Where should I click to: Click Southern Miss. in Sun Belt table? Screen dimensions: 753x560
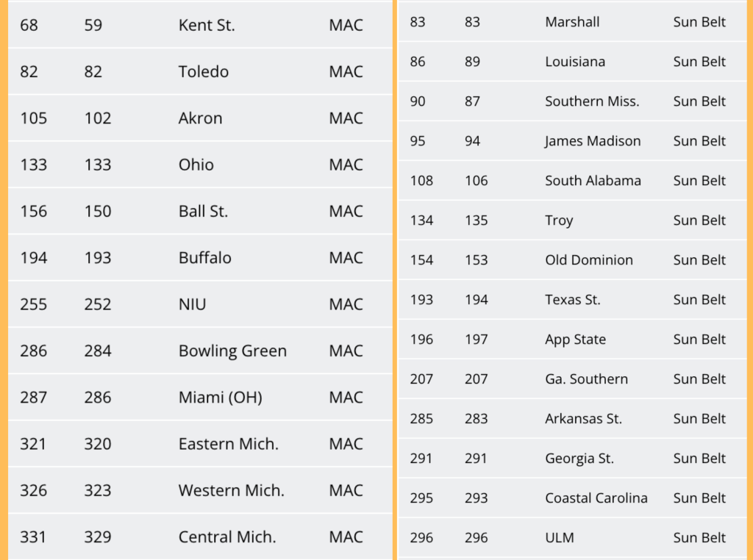click(x=592, y=101)
